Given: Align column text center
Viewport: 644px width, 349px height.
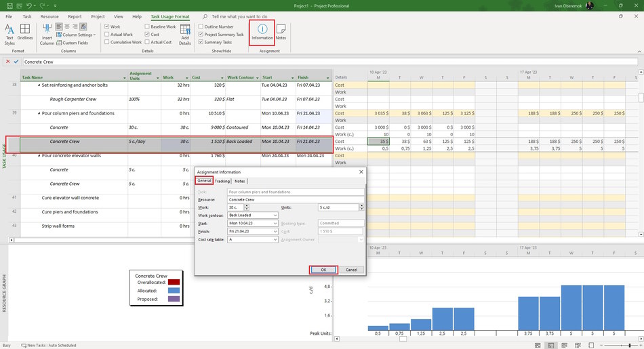Looking at the screenshot, I should point(67,26).
